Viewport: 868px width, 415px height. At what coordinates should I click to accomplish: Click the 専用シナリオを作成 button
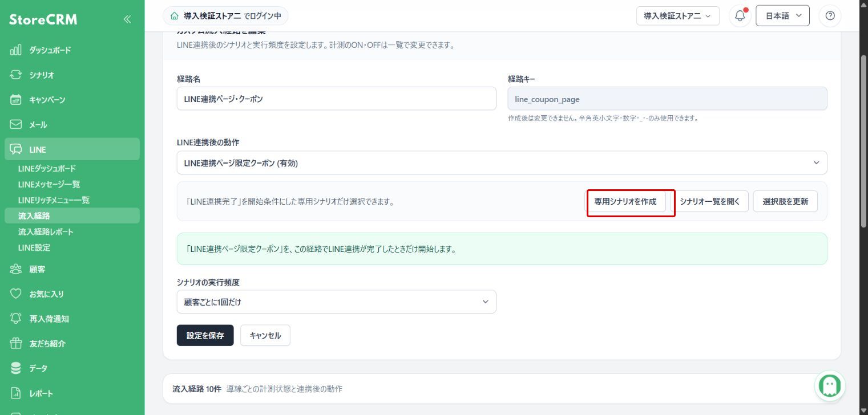[625, 201]
